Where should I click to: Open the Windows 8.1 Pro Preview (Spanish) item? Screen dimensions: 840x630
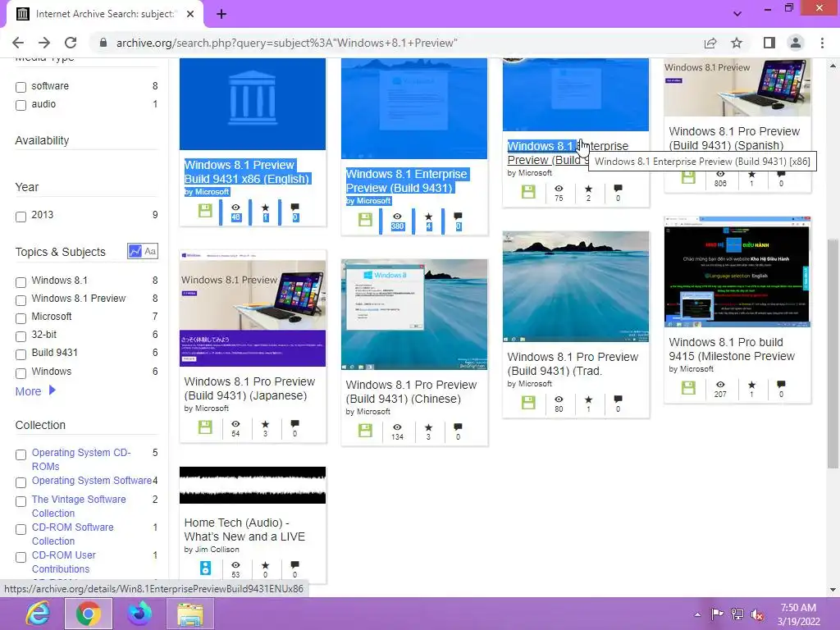[x=734, y=138]
